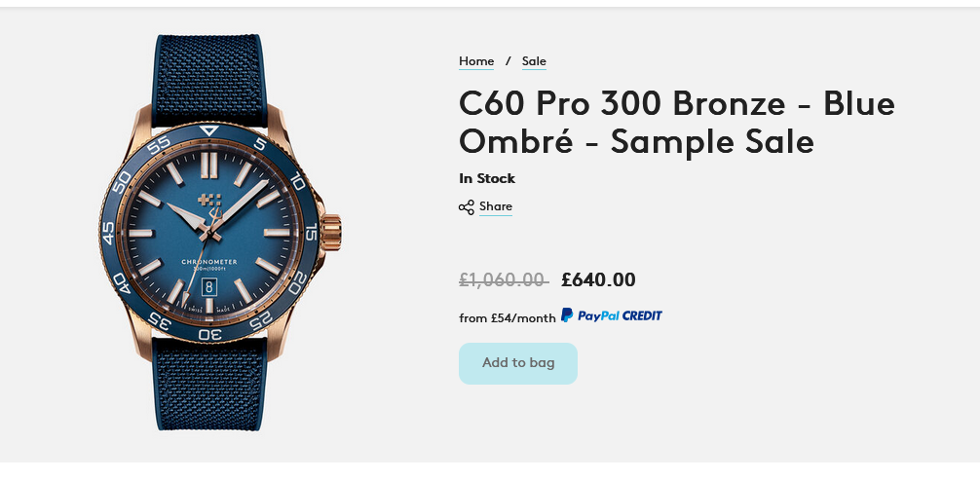Click the bezel number 30
The height and width of the screenshot is (481, 980).
pos(209,334)
